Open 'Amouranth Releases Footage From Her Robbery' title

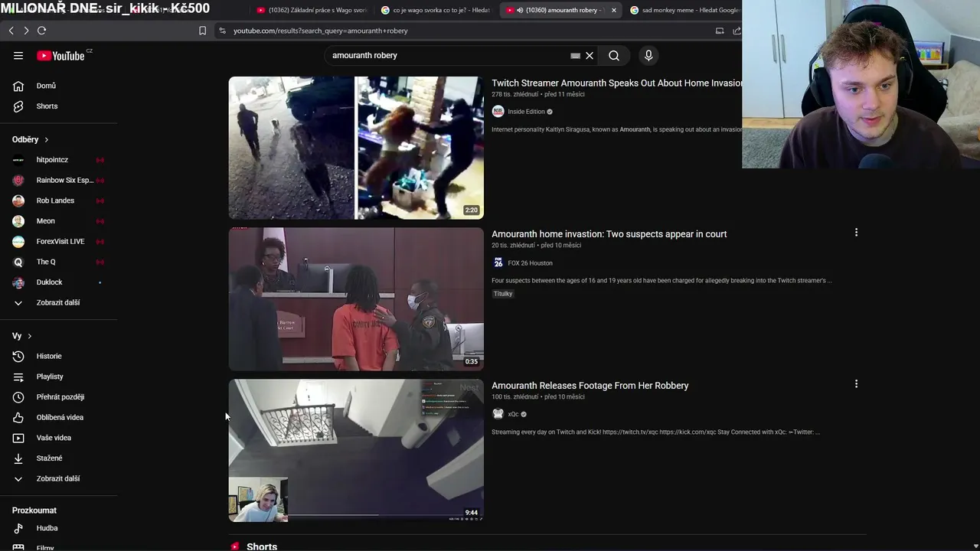590,386
